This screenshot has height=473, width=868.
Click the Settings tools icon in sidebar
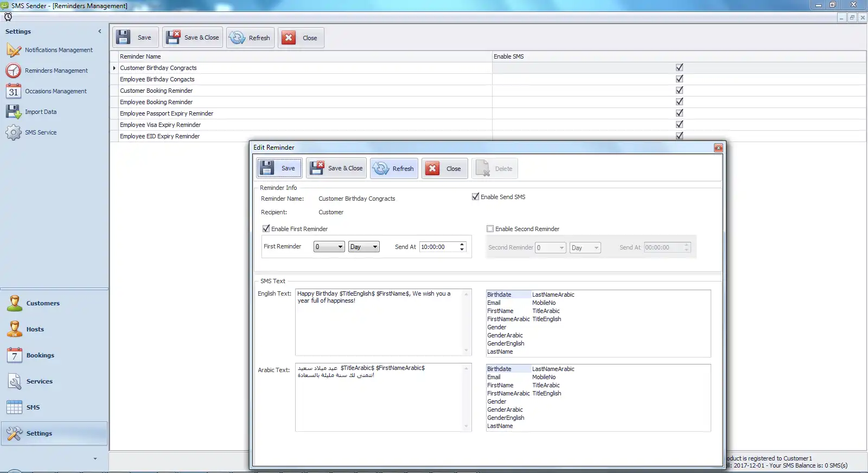point(15,433)
